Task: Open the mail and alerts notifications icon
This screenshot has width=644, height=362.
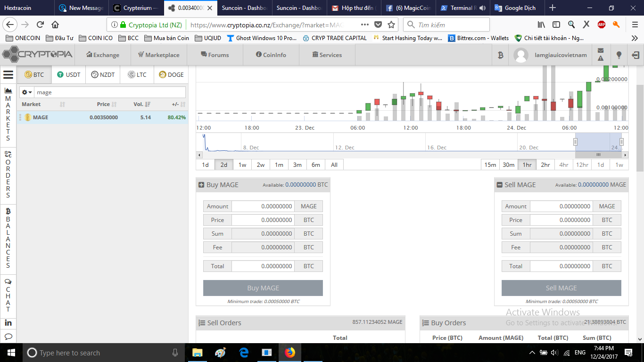Action: coord(601,55)
